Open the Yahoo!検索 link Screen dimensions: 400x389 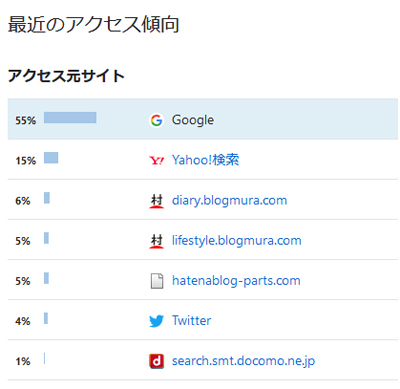click(205, 160)
